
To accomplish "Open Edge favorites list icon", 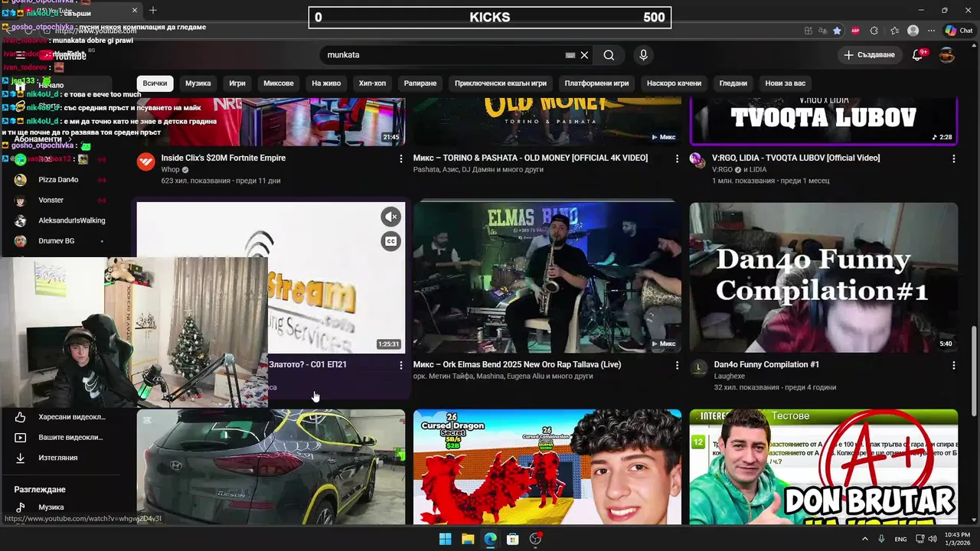I will [x=894, y=31].
